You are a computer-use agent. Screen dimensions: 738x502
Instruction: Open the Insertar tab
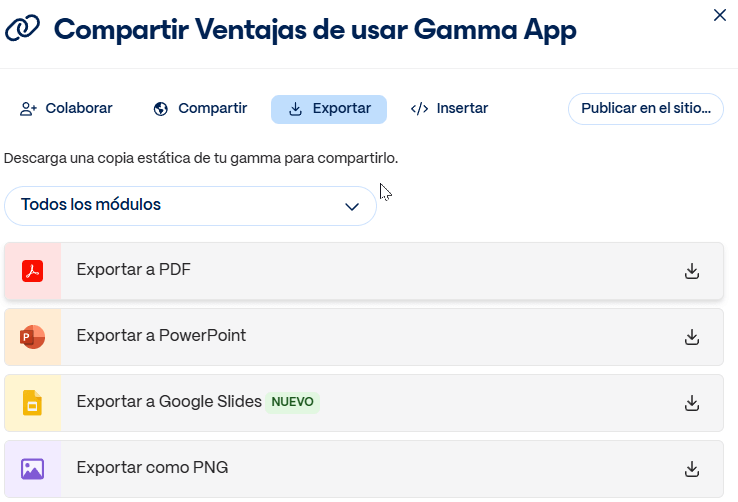(x=449, y=109)
